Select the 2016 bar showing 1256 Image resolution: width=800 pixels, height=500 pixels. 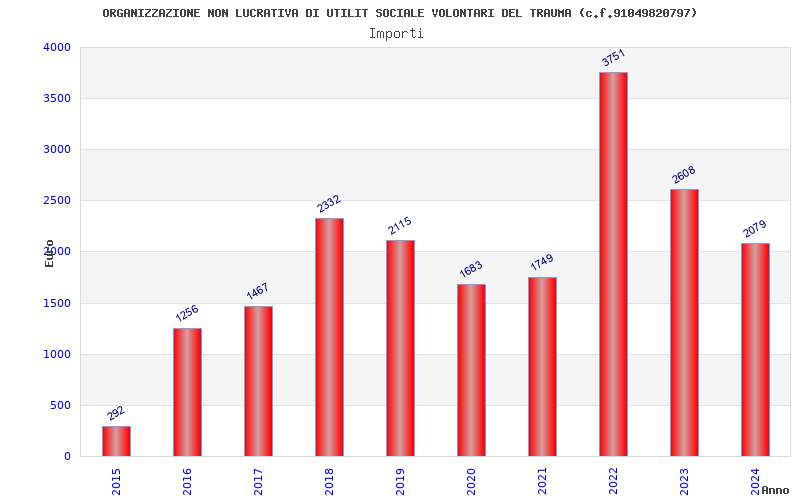tap(187, 392)
